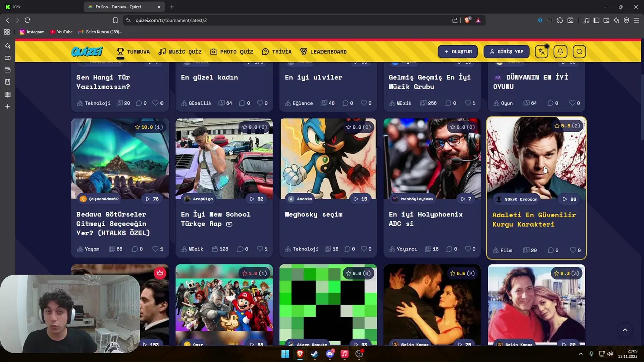Click the scroll-to-top arrow button
This screenshot has width=644, height=362.
[625, 330]
